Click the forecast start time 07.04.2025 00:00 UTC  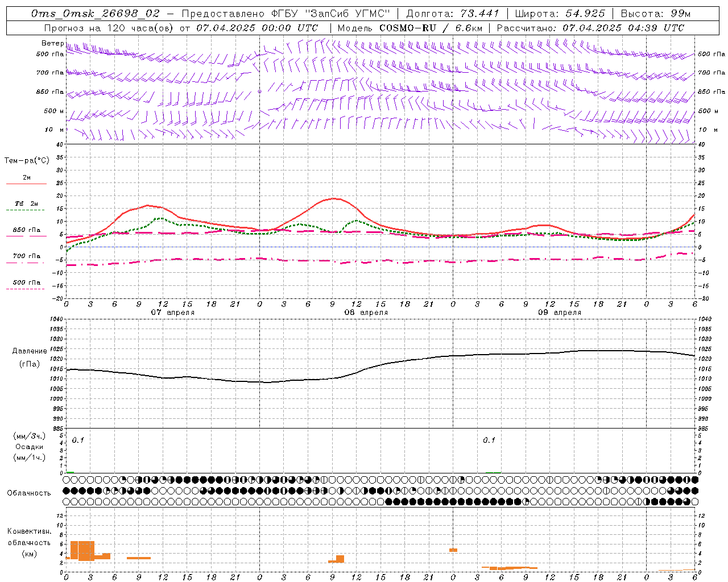coord(257,27)
